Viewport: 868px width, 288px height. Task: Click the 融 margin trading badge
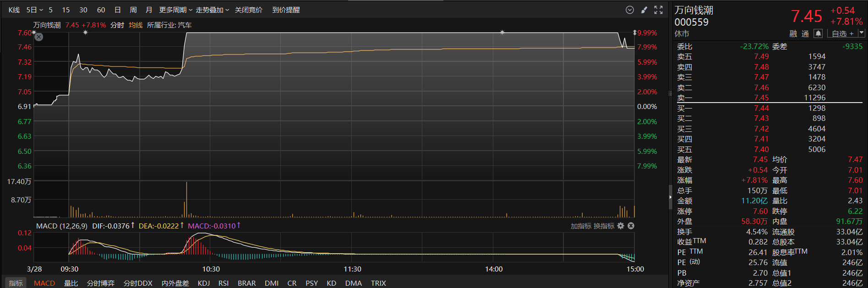pos(793,33)
